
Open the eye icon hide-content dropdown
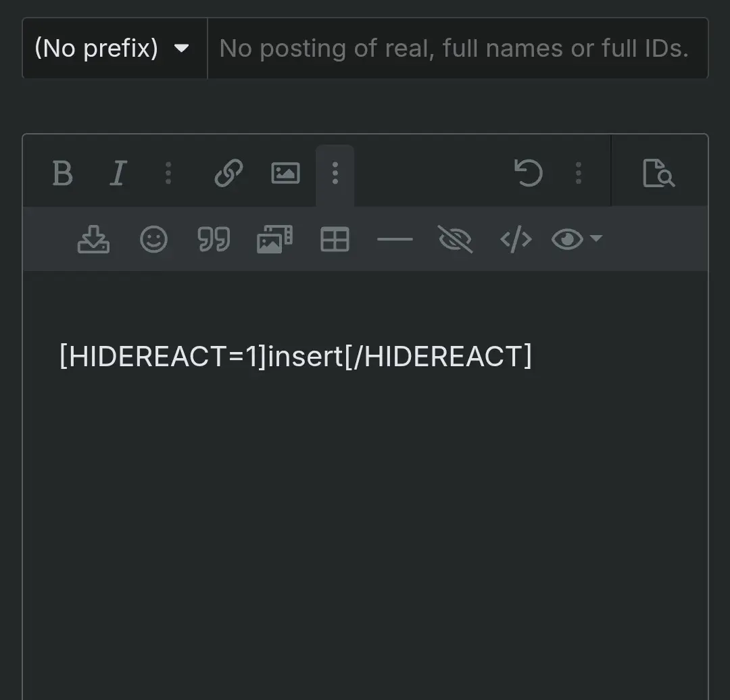click(577, 239)
